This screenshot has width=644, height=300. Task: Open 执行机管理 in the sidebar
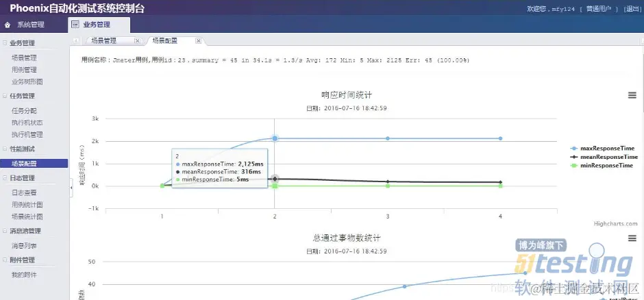pos(27,135)
